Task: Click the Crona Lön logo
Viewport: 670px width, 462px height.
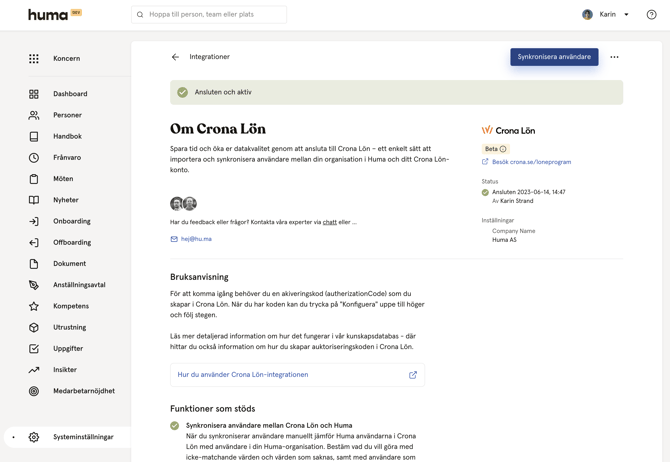Action: click(508, 131)
